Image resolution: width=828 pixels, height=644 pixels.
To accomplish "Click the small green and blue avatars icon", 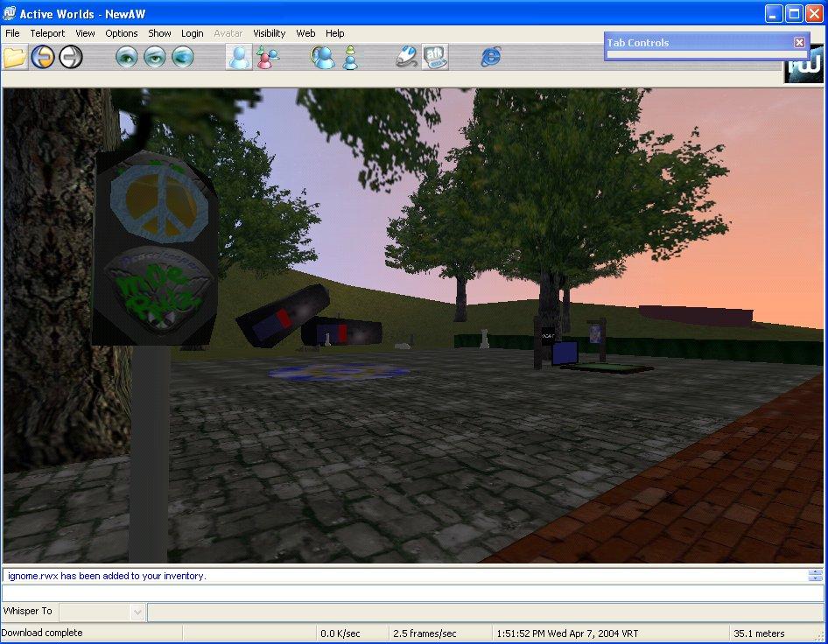I will click(350, 58).
